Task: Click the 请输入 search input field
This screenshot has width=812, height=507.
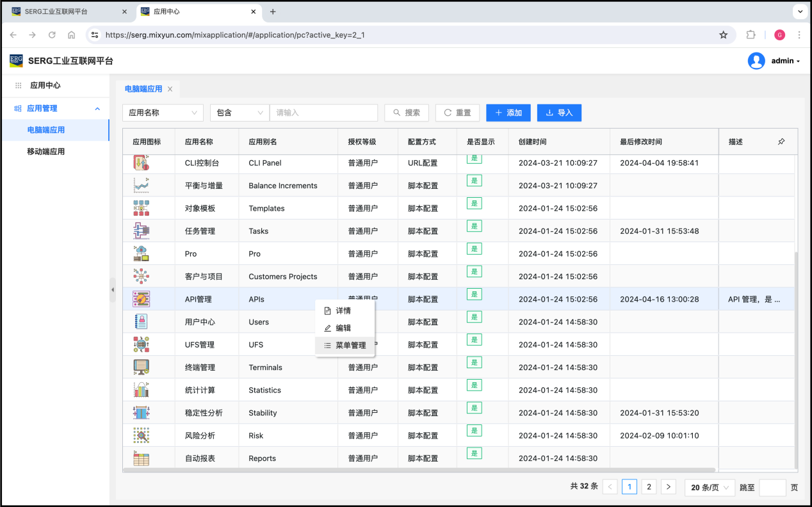Action: (x=323, y=113)
